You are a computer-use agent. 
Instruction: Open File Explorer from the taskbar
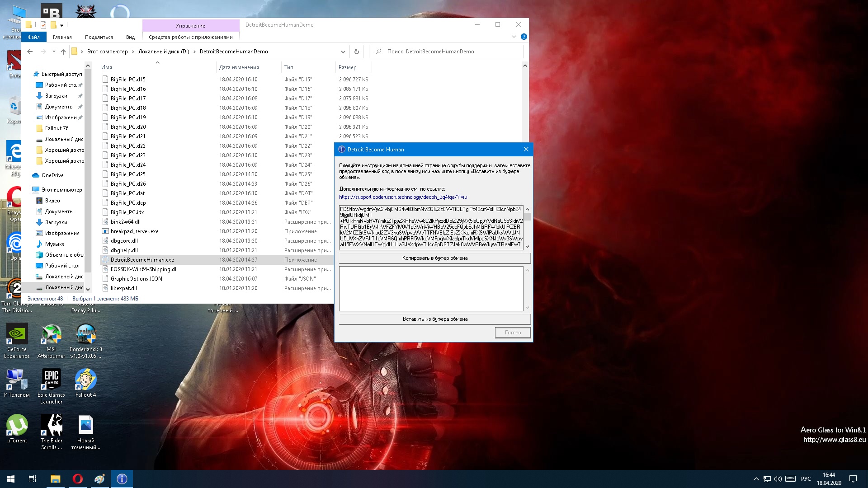55,479
